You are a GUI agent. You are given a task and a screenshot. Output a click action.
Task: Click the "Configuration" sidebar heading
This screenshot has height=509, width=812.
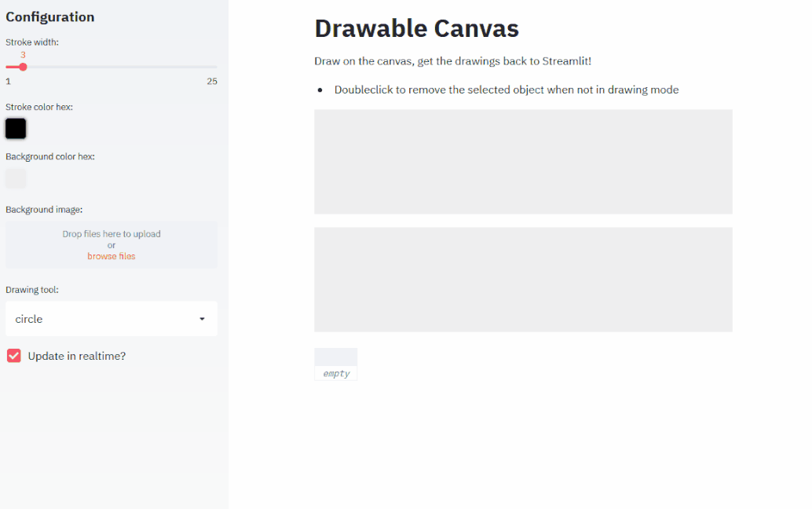49,16
